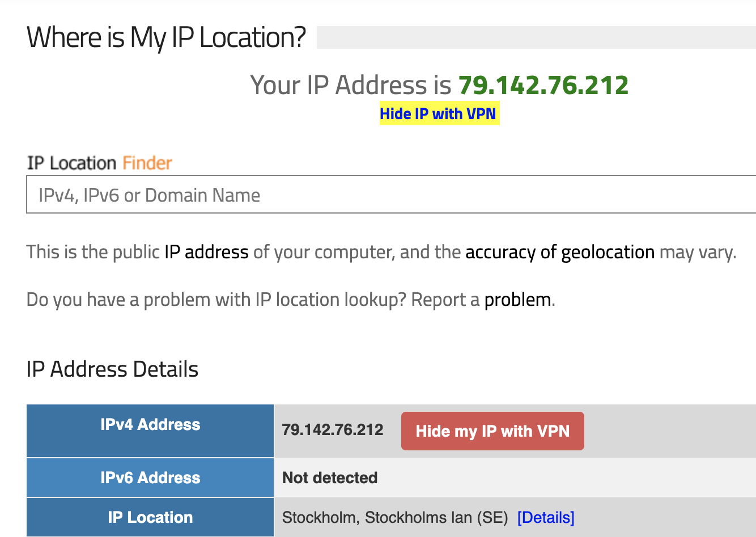Select the IPv4 Address row header

150,425
